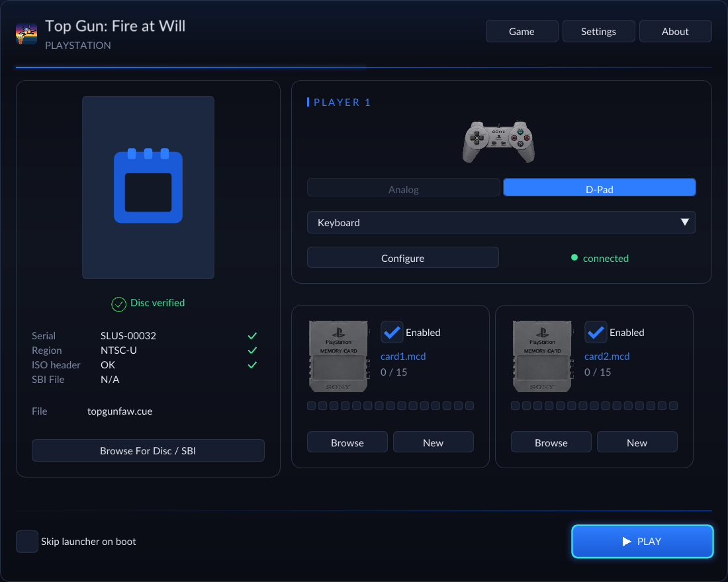728x582 pixels.
Task: Create New memory card for card1 slot
Action: pyautogui.click(x=433, y=442)
